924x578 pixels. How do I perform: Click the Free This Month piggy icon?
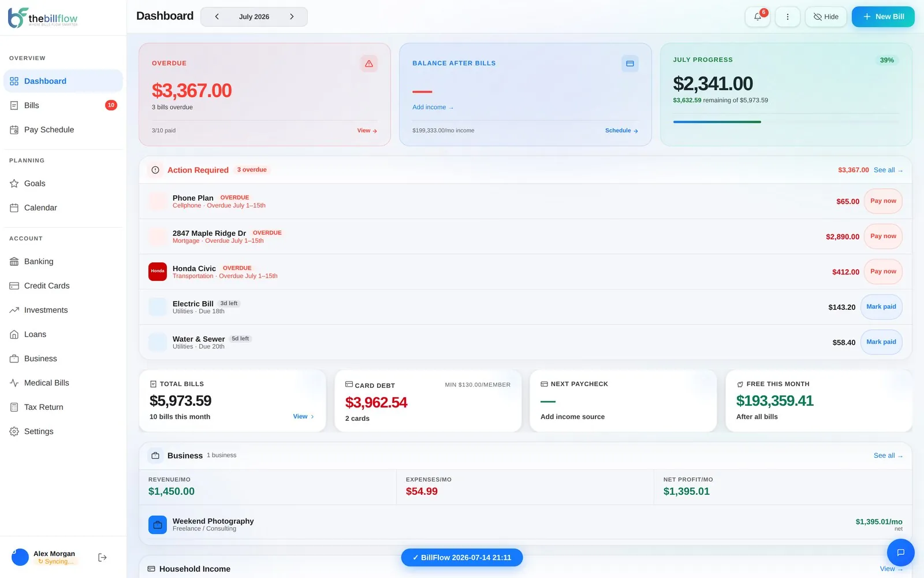coord(740,384)
